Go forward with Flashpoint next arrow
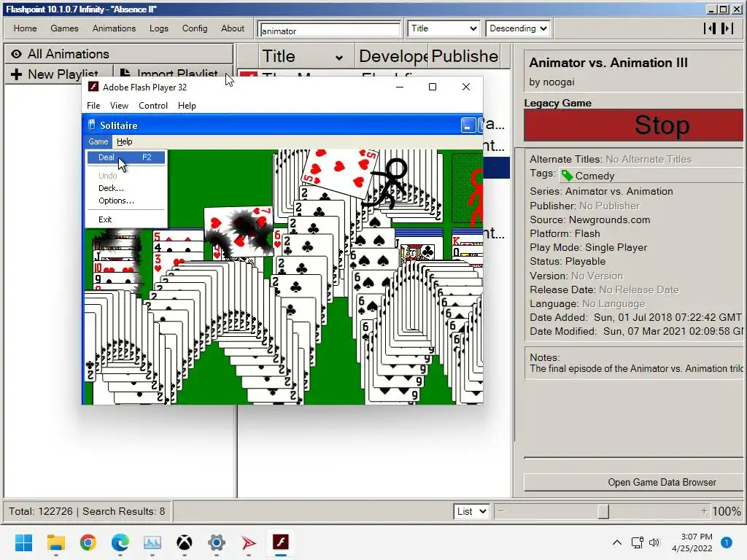The height and width of the screenshot is (560, 747). 727,28
